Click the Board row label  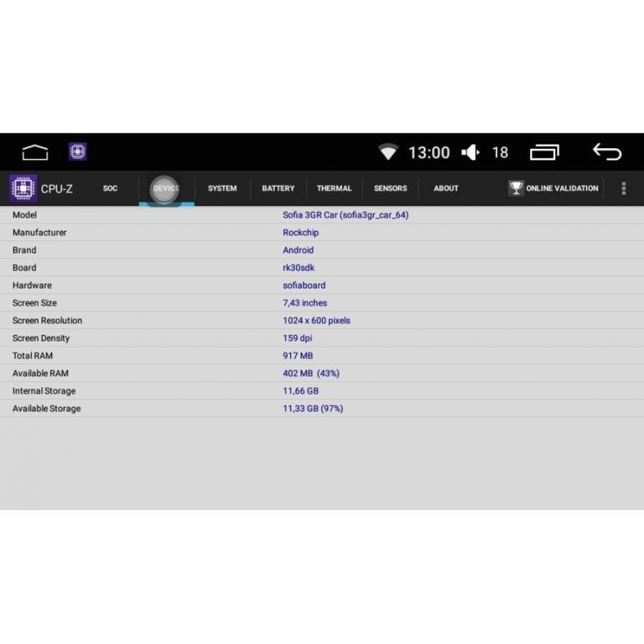click(x=24, y=268)
